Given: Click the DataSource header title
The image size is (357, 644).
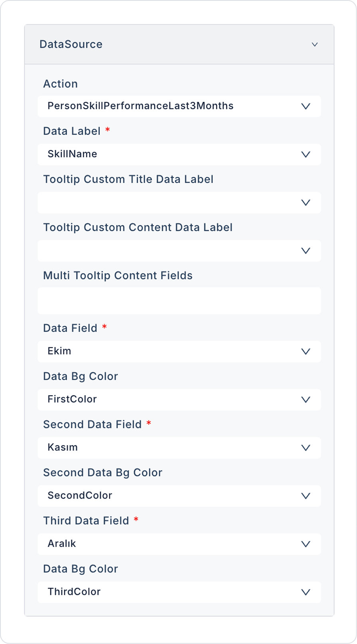Looking at the screenshot, I should tap(71, 44).
